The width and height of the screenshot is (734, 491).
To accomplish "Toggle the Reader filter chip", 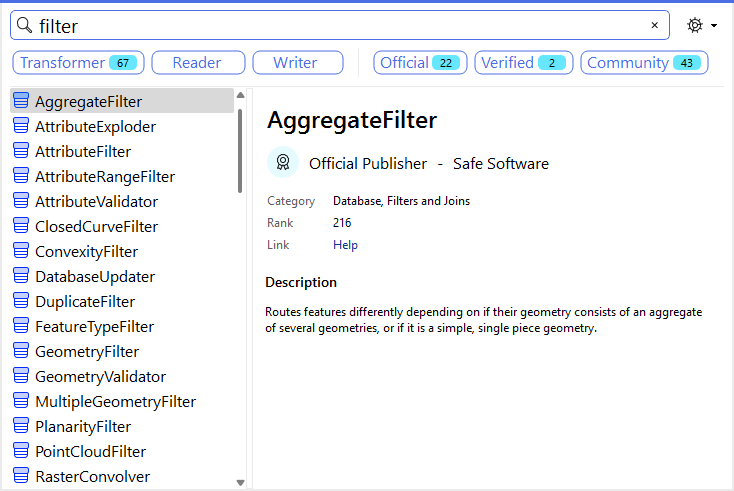I will pyautogui.click(x=197, y=63).
